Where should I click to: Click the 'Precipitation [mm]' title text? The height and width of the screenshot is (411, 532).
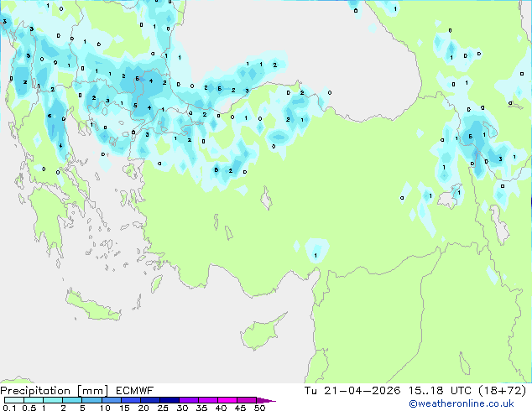(55, 391)
